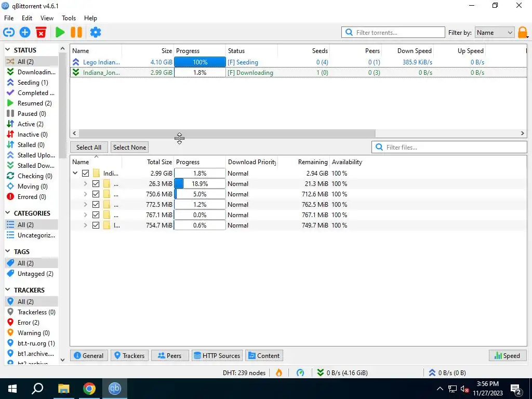Image resolution: width=532 pixels, height=399 pixels.
Task: Collapse the CATEGORIES sidebar section
Action: point(8,213)
